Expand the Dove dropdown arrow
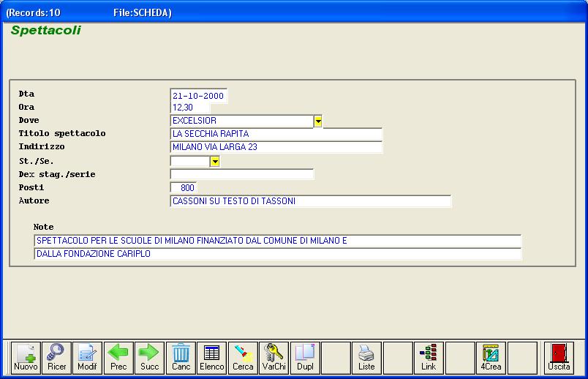This screenshot has width=588, height=379. click(318, 121)
